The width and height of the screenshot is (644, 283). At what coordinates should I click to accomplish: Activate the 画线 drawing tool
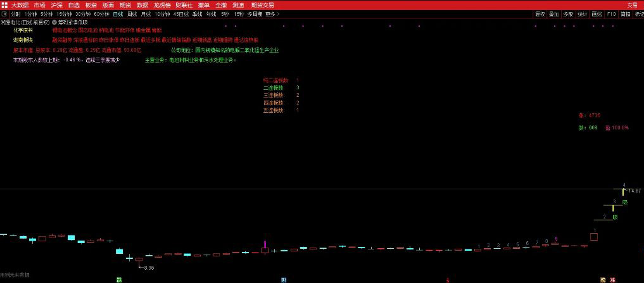597,13
